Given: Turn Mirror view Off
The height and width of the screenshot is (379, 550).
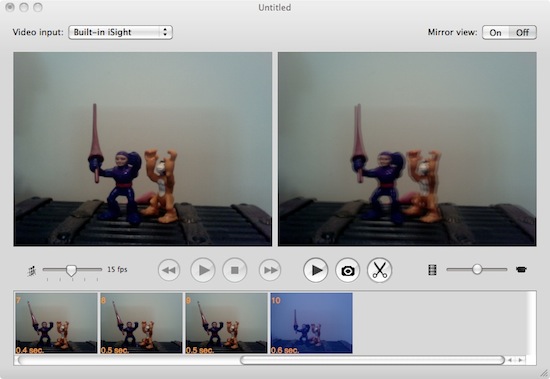Looking at the screenshot, I should coord(523,33).
